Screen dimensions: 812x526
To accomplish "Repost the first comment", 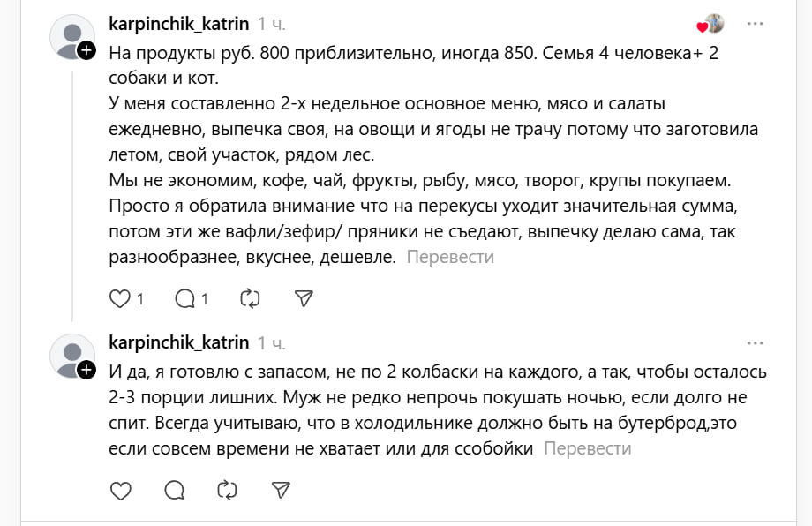I will click(250, 298).
